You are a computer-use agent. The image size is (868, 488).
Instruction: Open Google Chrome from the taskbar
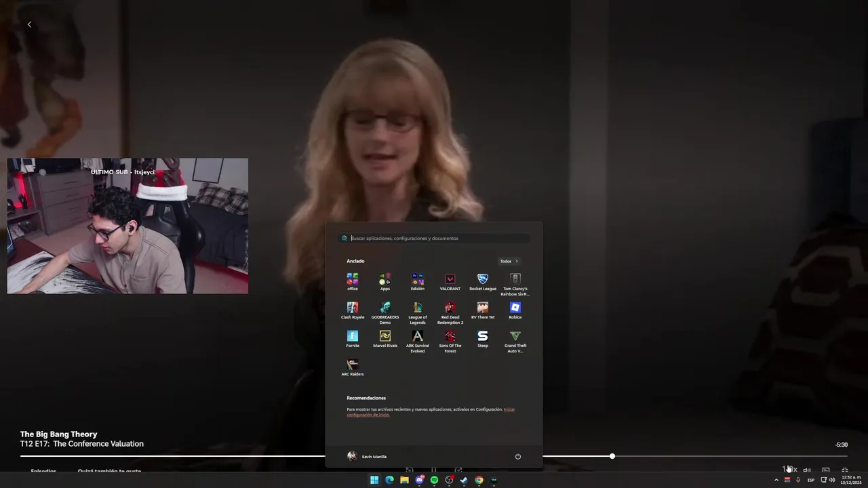click(479, 480)
